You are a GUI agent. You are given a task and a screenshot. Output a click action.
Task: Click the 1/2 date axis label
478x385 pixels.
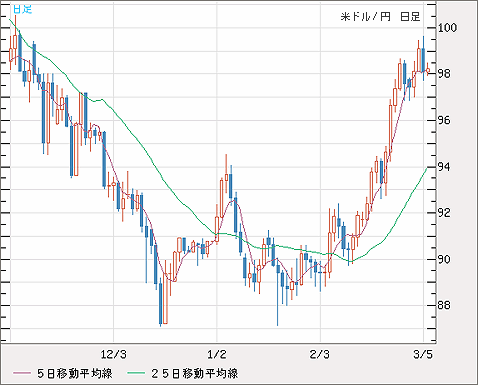tap(217, 354)
